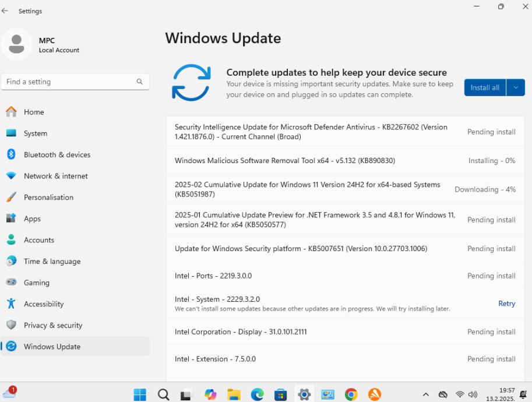Select Windows Malicious Software Removal Tool row

[x=346, y=160]
